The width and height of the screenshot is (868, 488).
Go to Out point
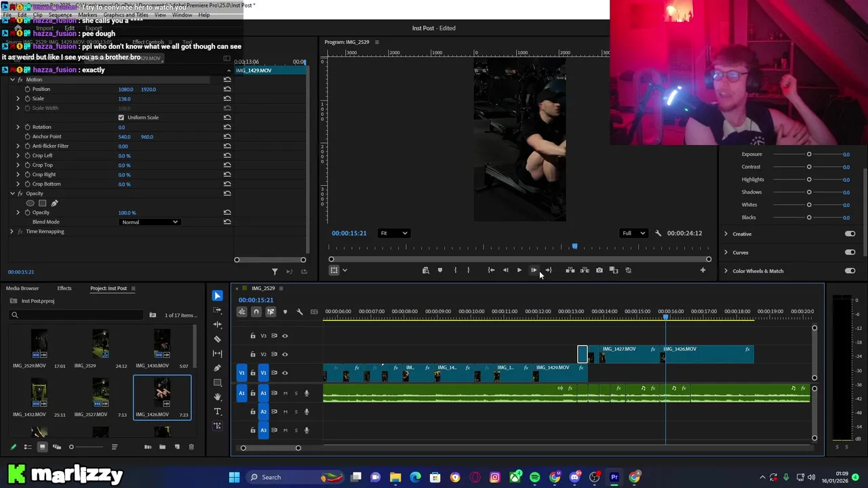pos(548,270)
